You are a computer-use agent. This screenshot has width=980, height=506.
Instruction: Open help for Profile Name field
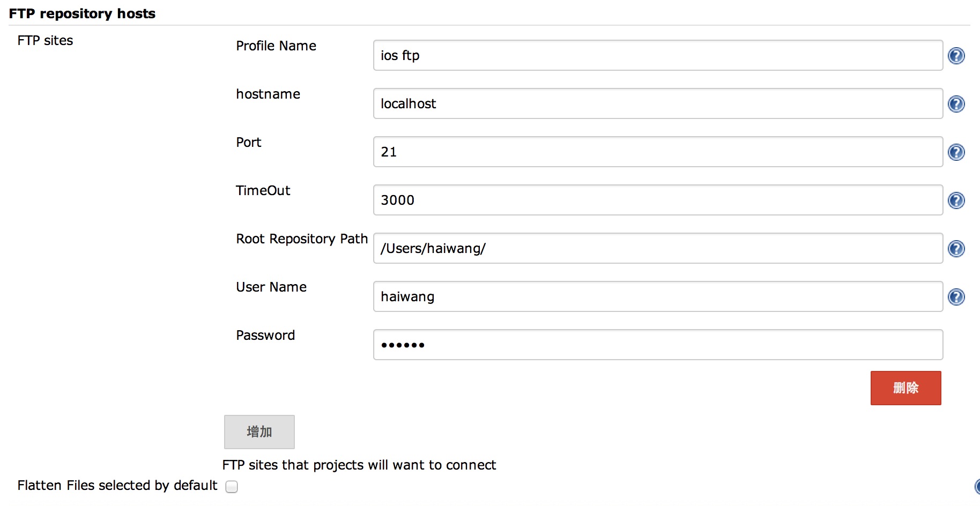pos(956,56)
